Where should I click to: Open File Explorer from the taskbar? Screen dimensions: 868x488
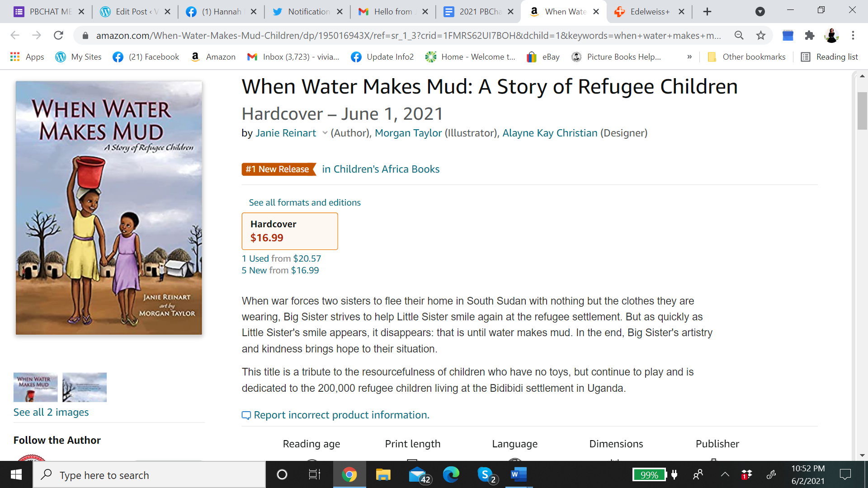(383, 474)
